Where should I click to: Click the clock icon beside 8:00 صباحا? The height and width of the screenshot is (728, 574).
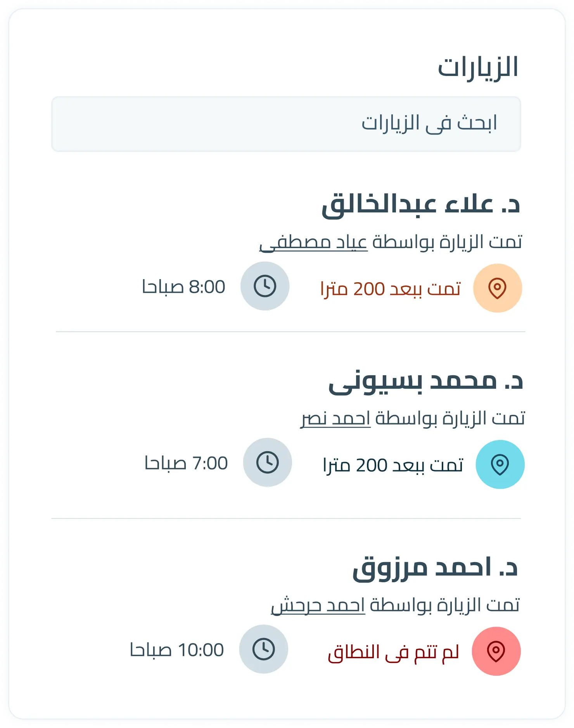[x=265, y=286]
